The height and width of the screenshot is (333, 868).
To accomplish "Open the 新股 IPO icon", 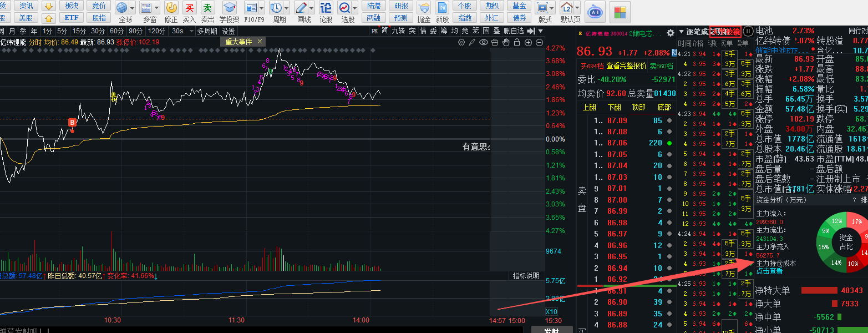I will (442, 8).
